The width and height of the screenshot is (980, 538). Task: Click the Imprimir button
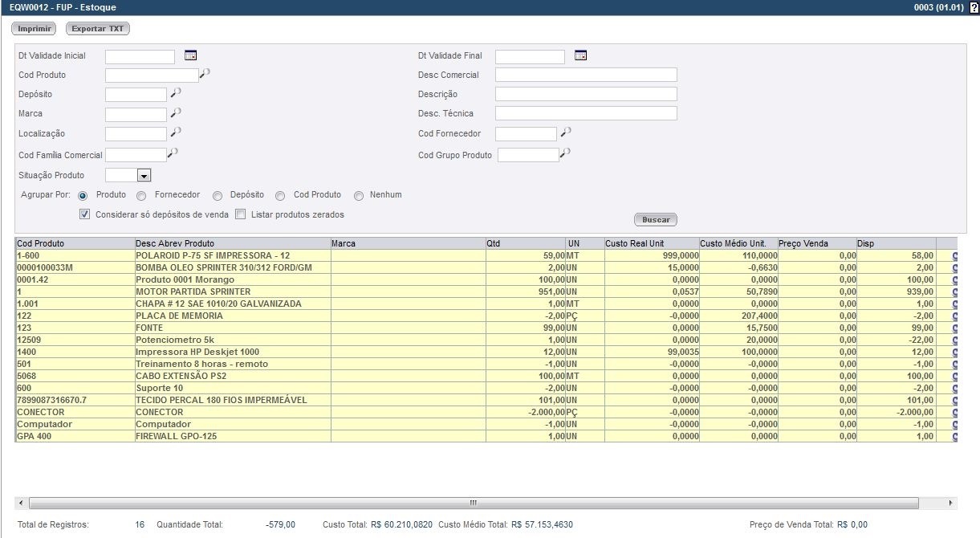pos(34,29)
